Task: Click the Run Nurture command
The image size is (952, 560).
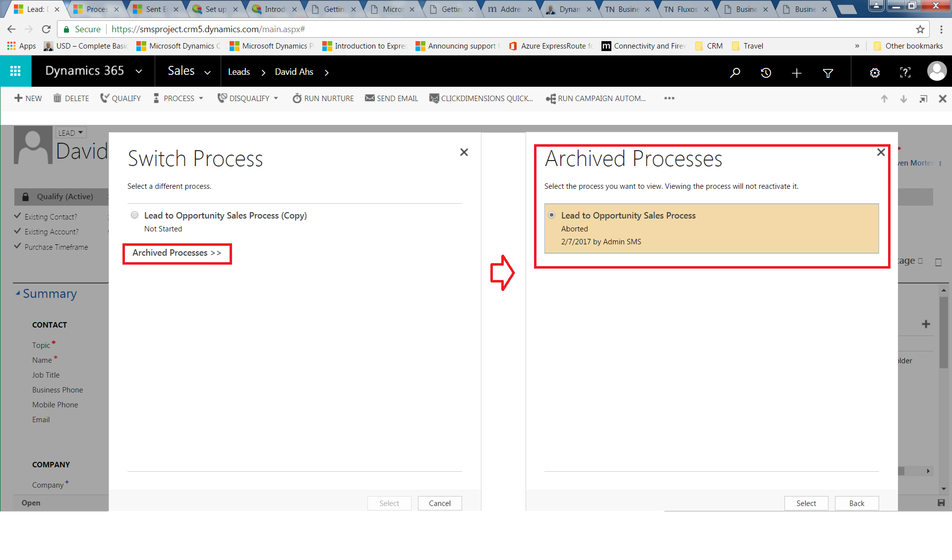Action: (323, 99)
